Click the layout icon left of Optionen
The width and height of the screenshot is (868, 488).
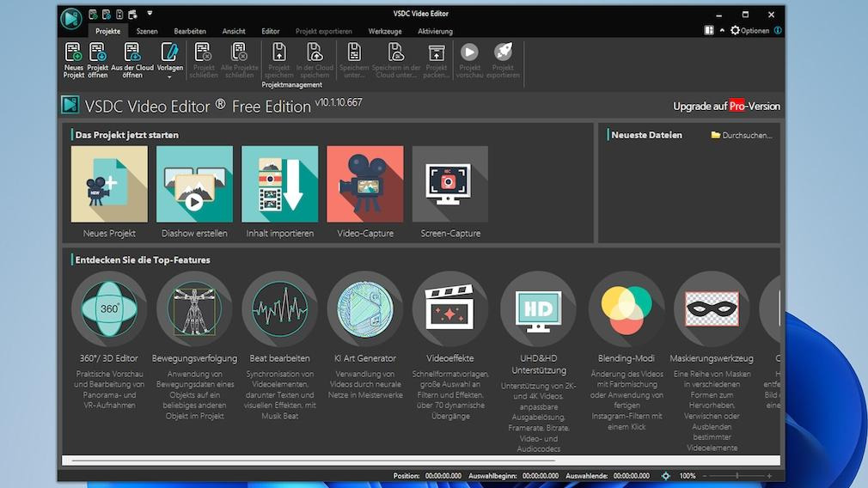pos(708,30)
